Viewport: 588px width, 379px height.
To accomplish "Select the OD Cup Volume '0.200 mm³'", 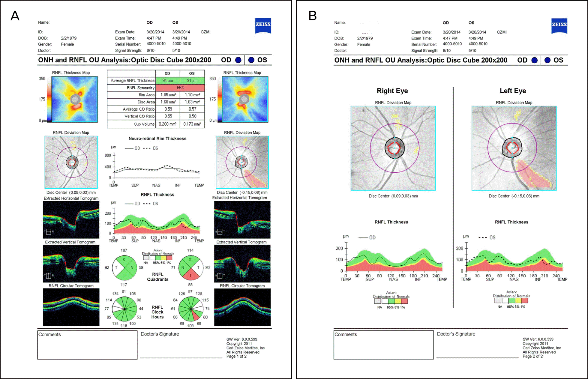I will pos(168,124).
